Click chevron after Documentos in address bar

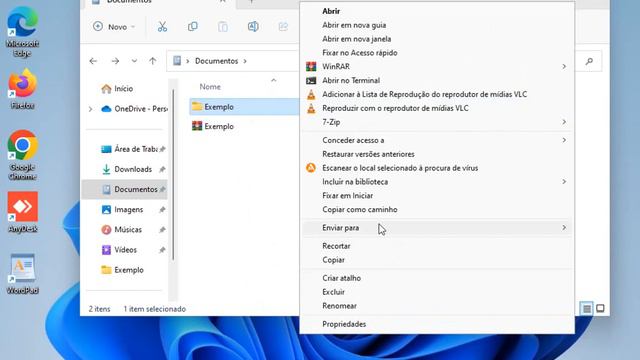[x=245, y=61]
